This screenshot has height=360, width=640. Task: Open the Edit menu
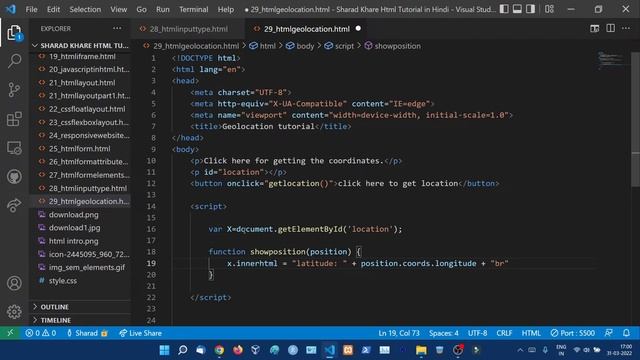53,9
